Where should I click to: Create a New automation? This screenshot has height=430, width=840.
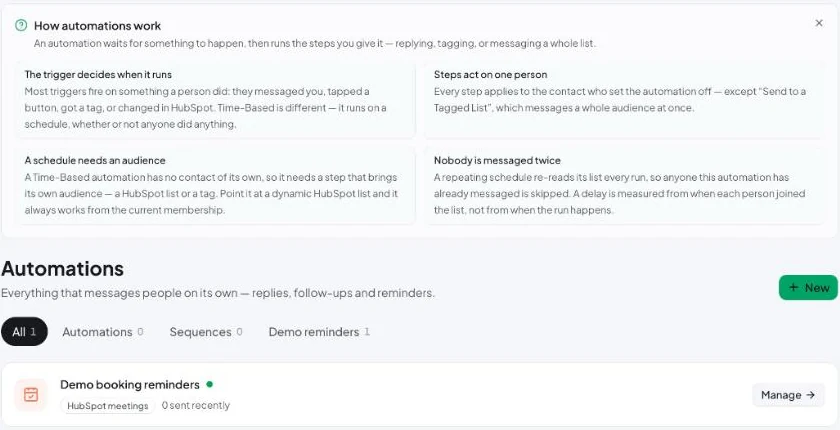[808, 288]
